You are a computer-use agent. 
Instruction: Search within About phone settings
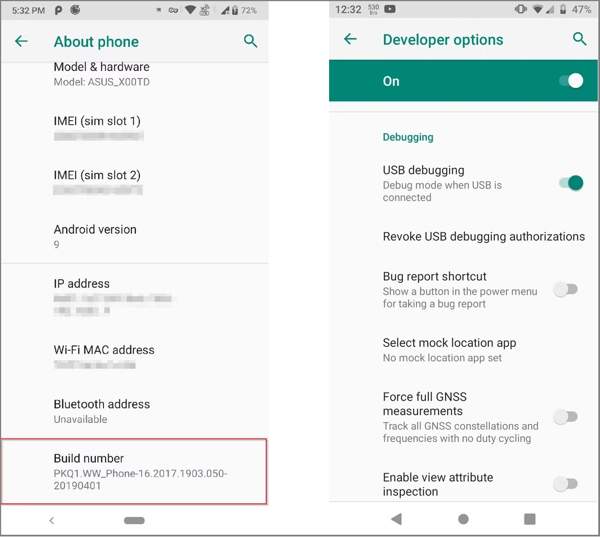click(x=250, y=41)
